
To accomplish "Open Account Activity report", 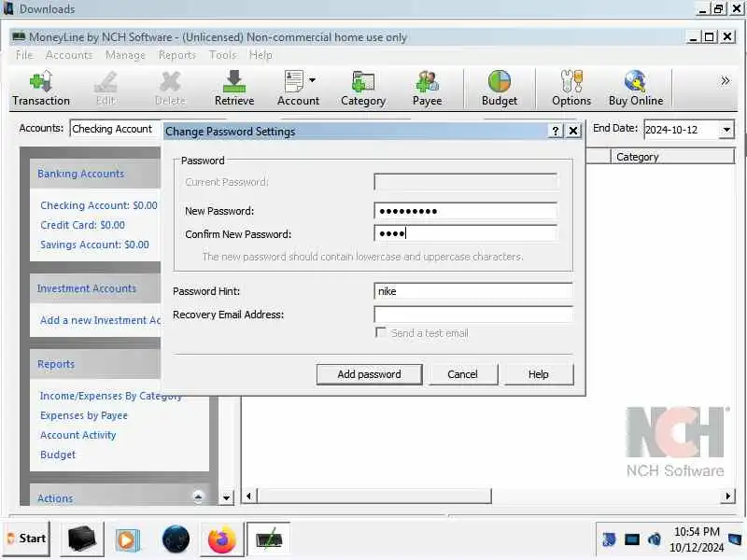I will (x=78, y=435).
